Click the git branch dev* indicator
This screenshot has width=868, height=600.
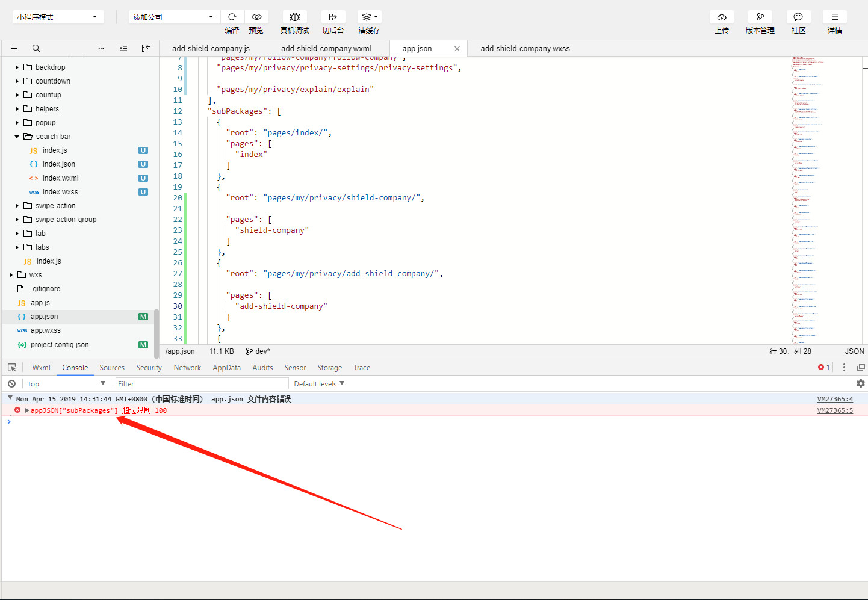pyautogui.click(x=258, y=351)
